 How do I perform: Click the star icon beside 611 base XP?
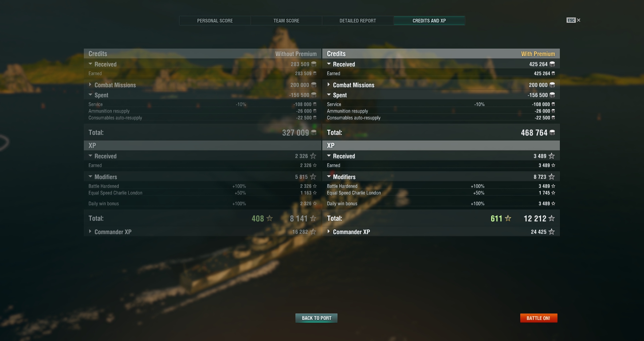pyautogui.click(x=508, y=218)
